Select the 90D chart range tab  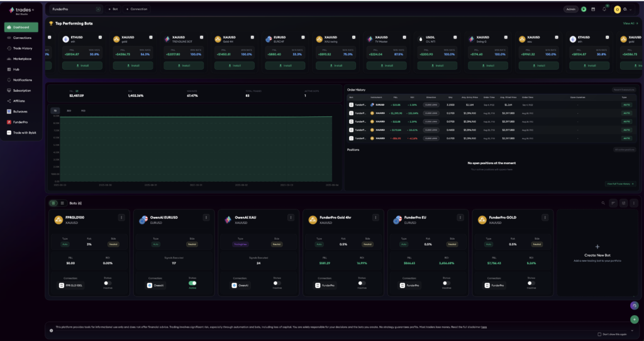83,111
